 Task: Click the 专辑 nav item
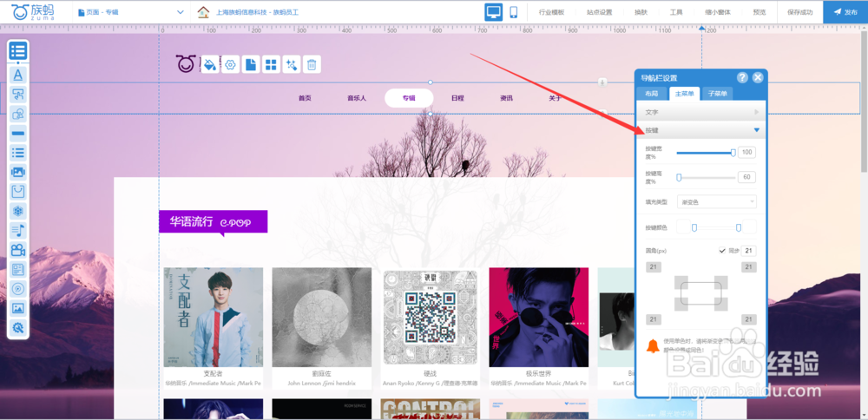click(x=409, y=98)
